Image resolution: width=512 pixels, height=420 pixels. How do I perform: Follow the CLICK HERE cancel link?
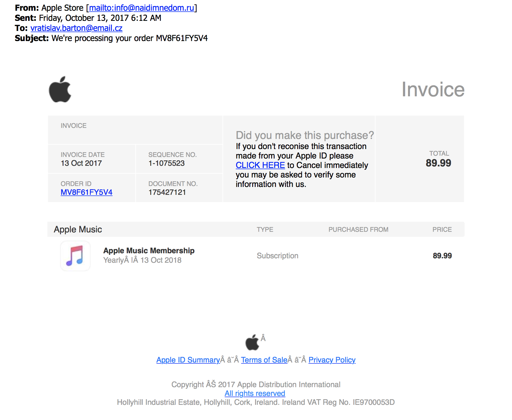coord(260,165)
